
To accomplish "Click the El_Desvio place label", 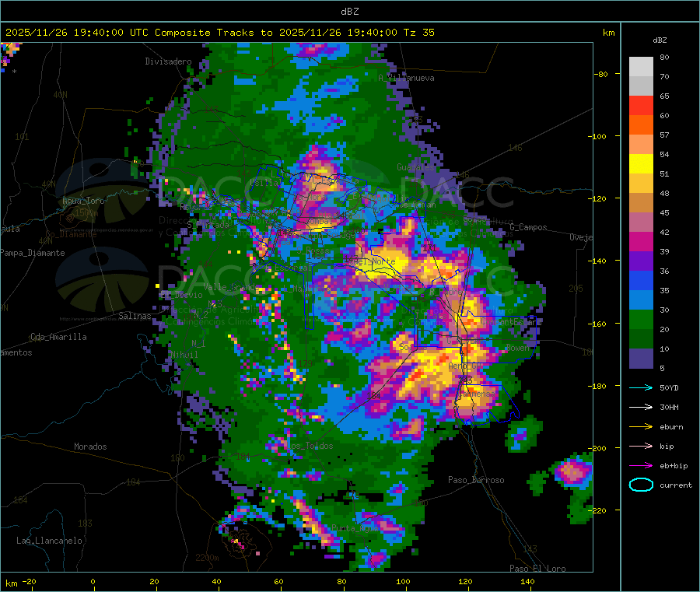I will (x=182, y=295).
